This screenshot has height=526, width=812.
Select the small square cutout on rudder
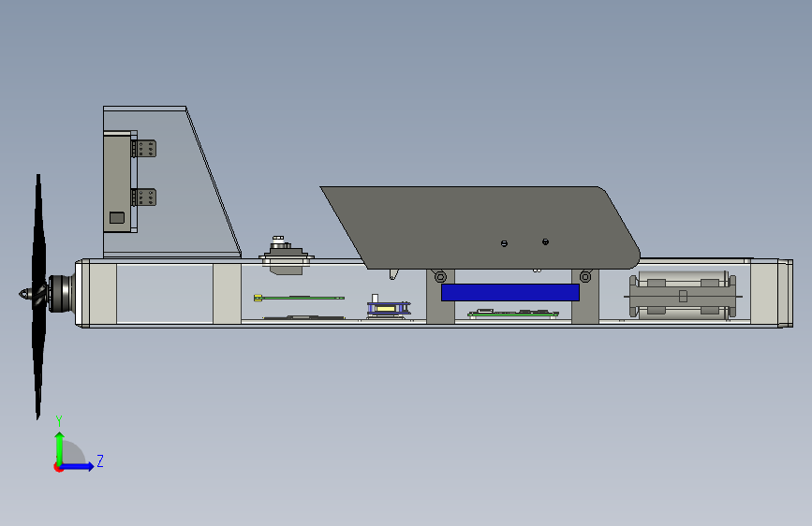coord(117,217)
